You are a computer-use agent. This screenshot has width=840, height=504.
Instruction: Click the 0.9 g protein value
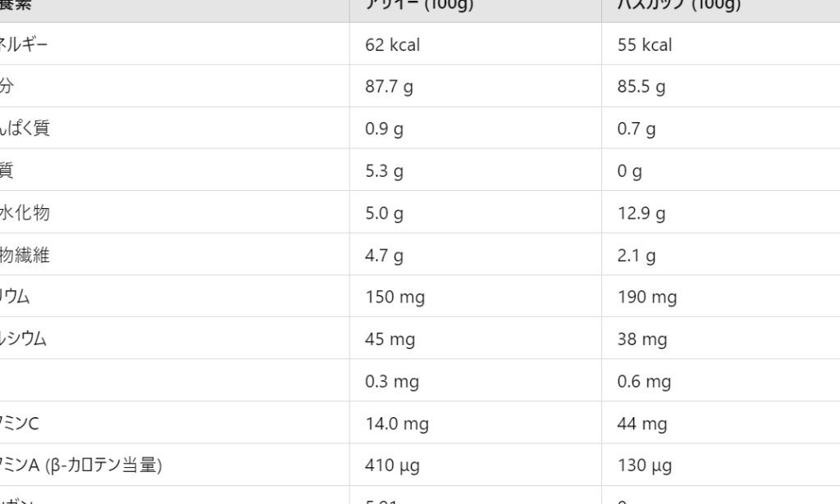click(384, 129)
